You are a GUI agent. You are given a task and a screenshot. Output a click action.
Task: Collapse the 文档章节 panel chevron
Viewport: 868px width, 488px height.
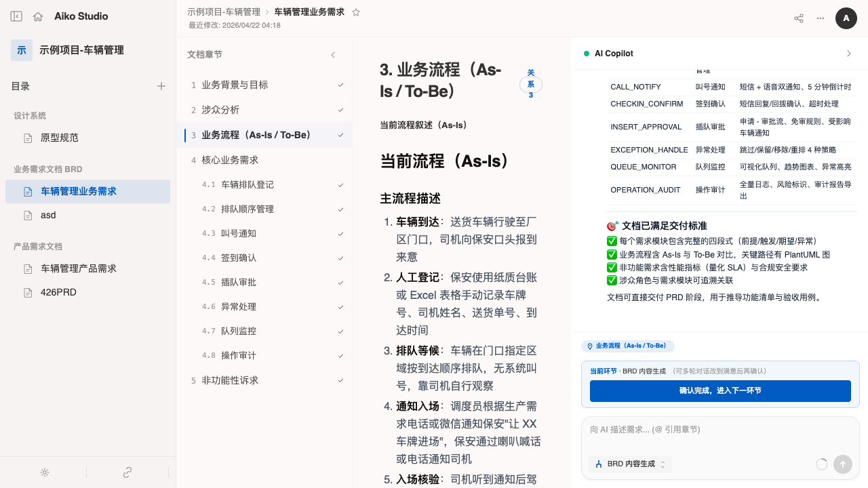[333, 55]
